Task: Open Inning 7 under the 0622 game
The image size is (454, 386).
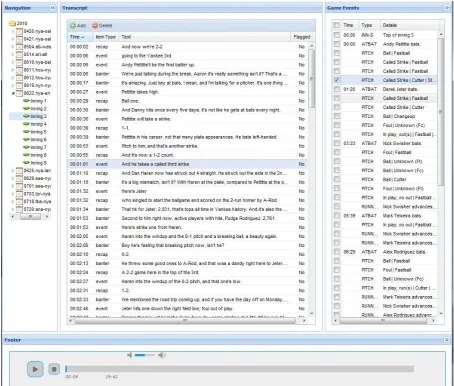Action: [35, 147]
